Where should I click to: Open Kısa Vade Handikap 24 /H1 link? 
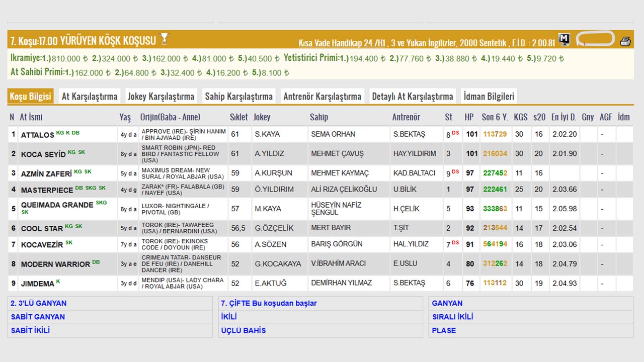coord(342,43)
